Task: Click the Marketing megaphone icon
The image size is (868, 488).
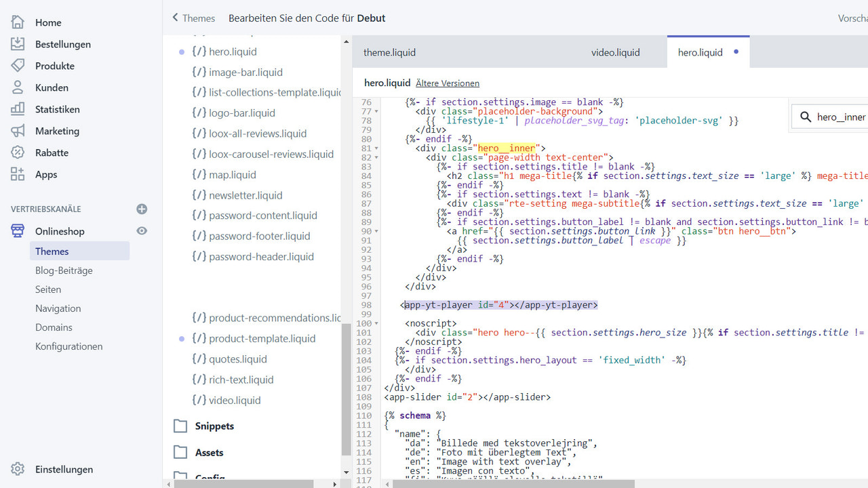Action: [x=18, y=131]
